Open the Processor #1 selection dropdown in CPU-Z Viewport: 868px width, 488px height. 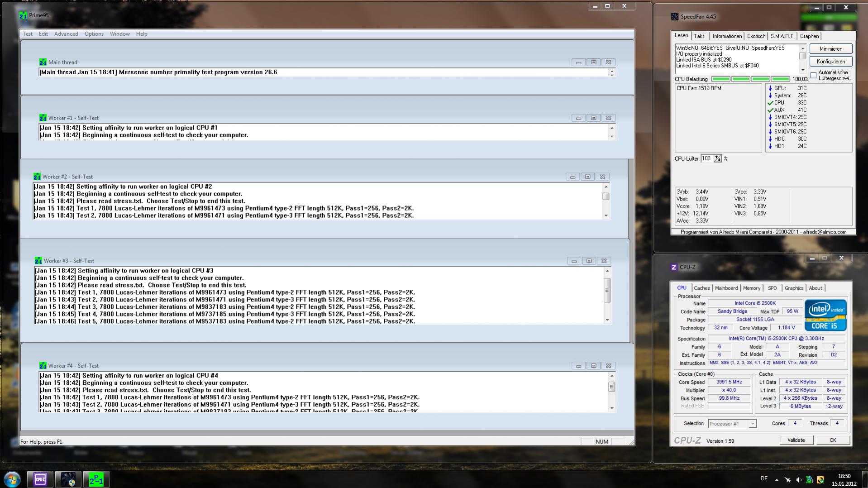(753, 424)
